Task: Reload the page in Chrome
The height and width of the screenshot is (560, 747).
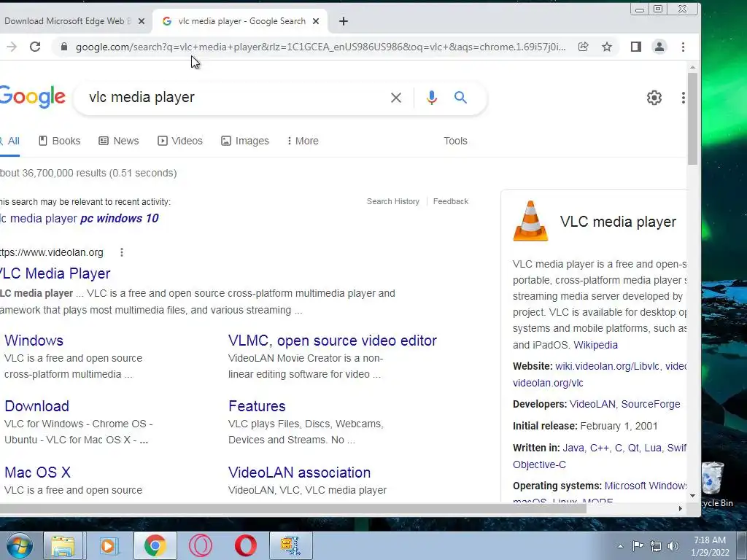Action: click(35, 47)
